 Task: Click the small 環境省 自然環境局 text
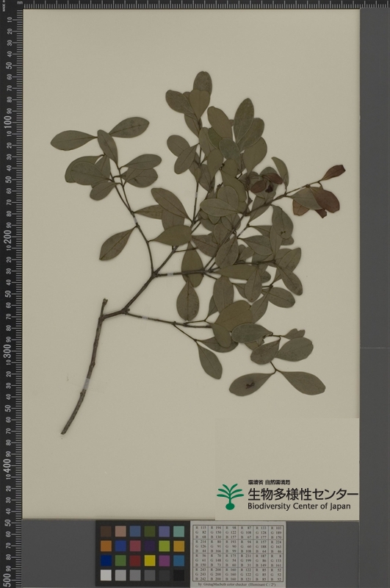[x=269, y=483]
